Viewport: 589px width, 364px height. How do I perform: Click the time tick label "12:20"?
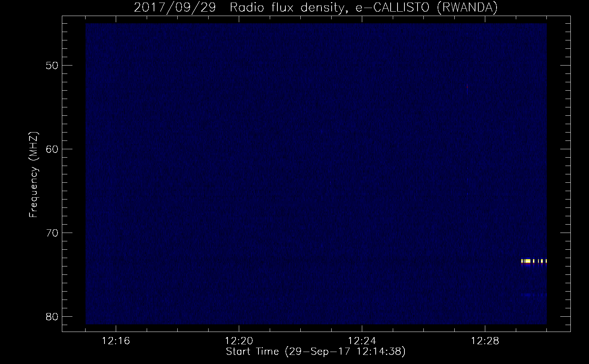pyautogui.click(x=239, y=341)
